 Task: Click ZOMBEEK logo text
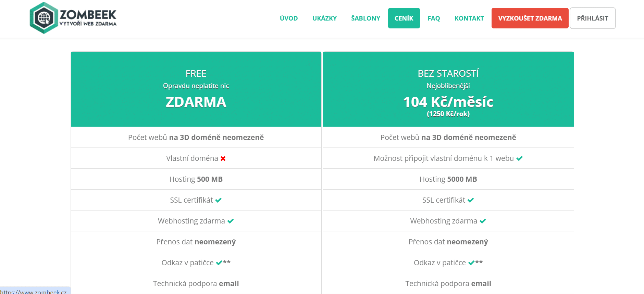[88, 15]
